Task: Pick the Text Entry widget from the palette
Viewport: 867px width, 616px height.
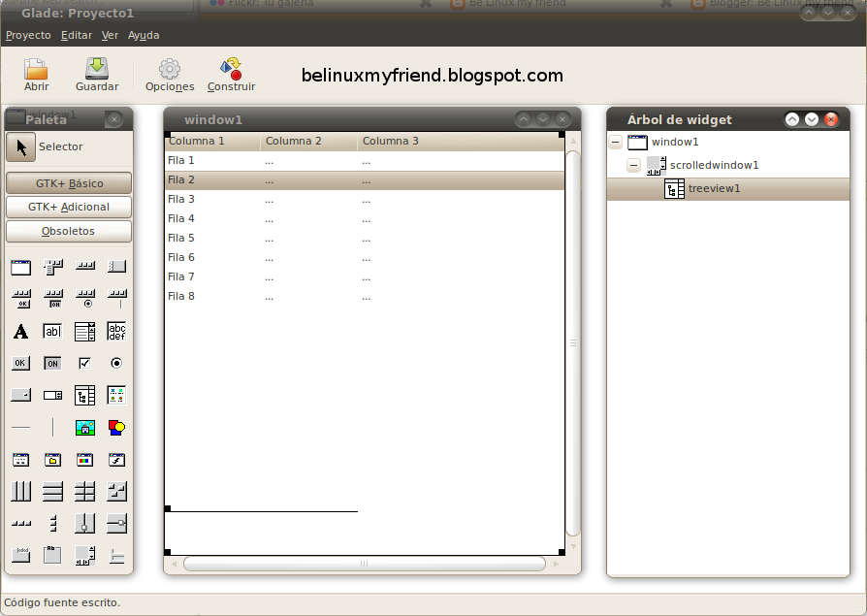Action: coord(52,331)
